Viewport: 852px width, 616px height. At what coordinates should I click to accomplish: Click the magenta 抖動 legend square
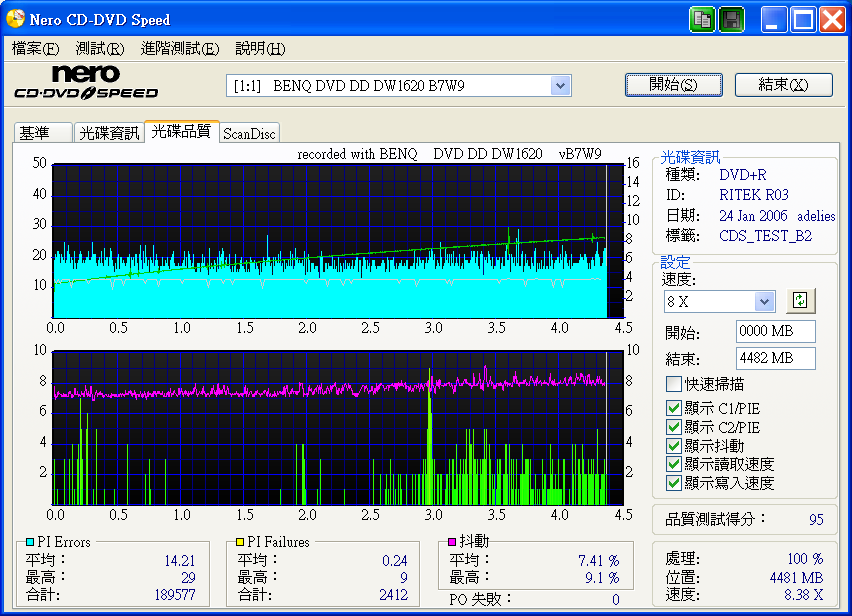pos(452,542)
